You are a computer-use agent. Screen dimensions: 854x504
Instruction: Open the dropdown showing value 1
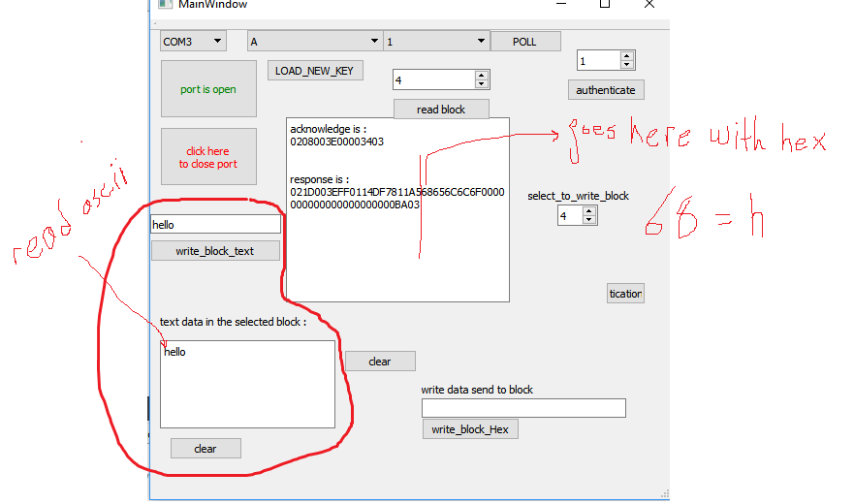(x=436, y=41)
